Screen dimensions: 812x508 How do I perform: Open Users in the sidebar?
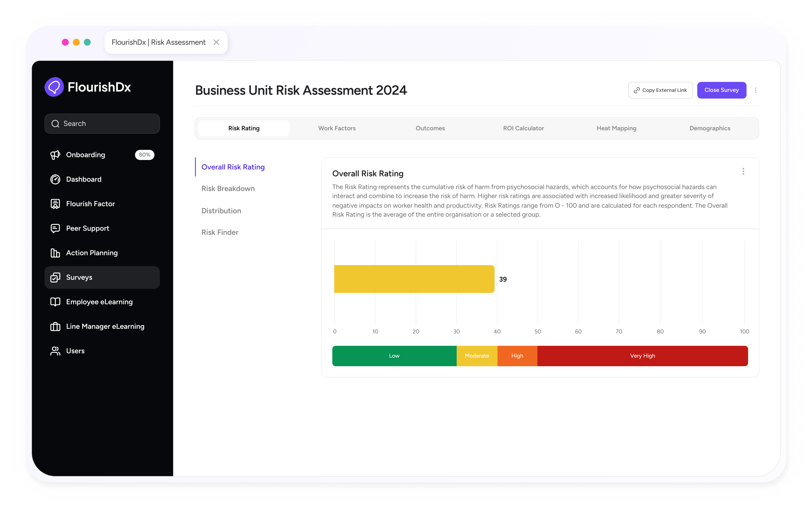102,351
